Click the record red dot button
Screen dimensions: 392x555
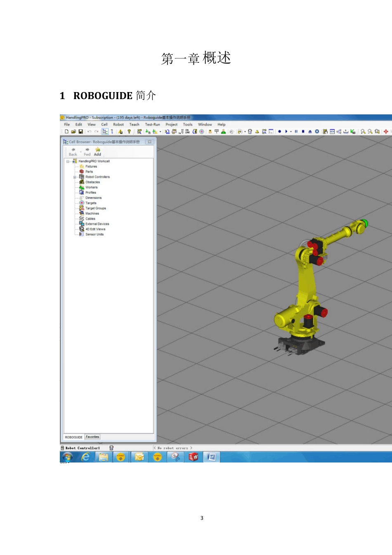click(279, 132)
